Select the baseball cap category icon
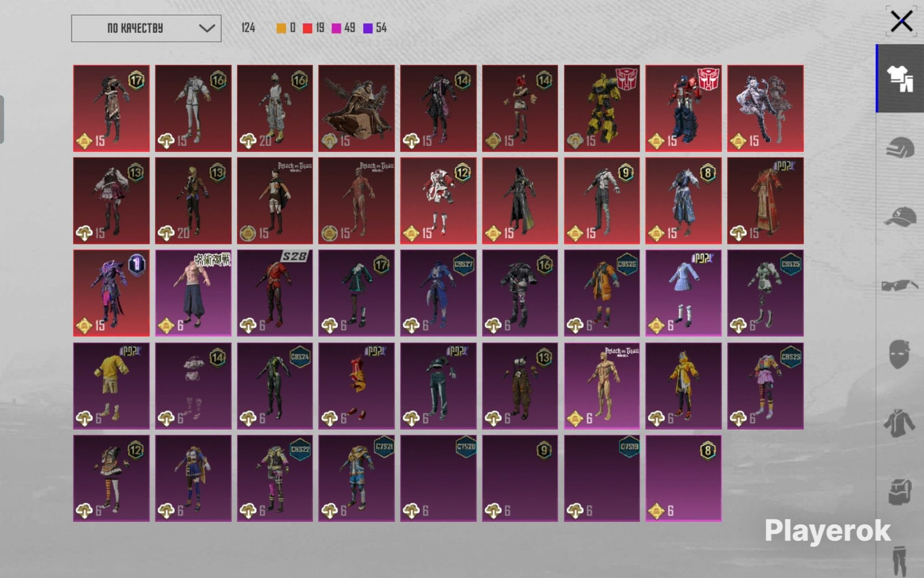This screenshot has height=578, width=924. (x=900, y=217)
